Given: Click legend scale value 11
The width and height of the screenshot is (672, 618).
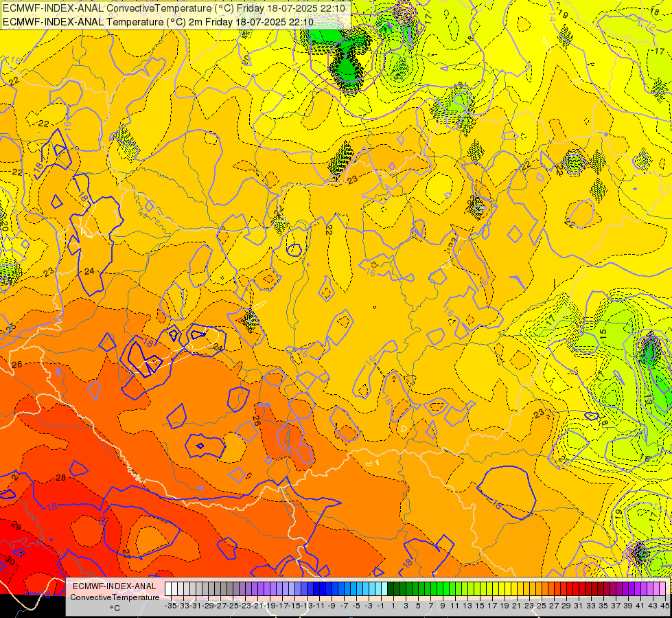Looking at the screenshot, I should 455,606.
